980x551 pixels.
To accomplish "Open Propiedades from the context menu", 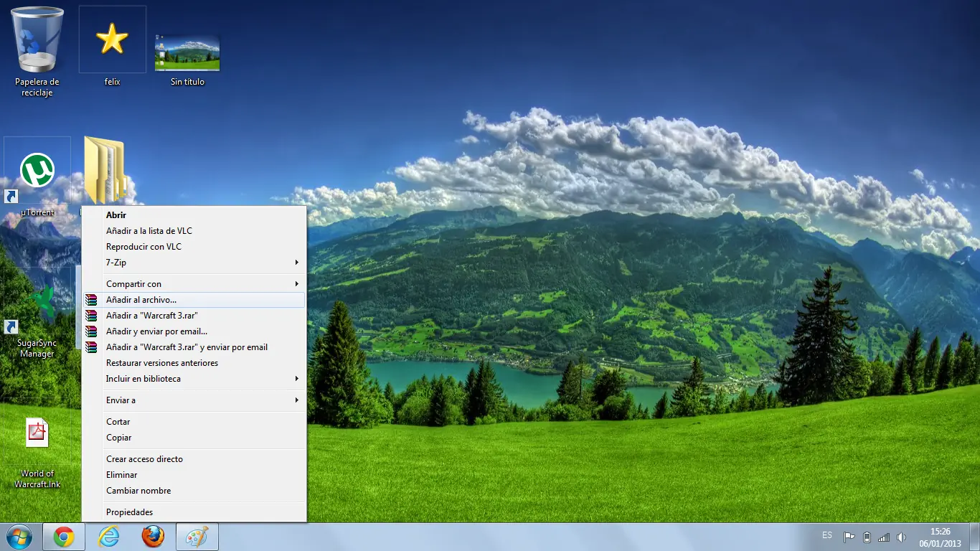I will 194,512.
